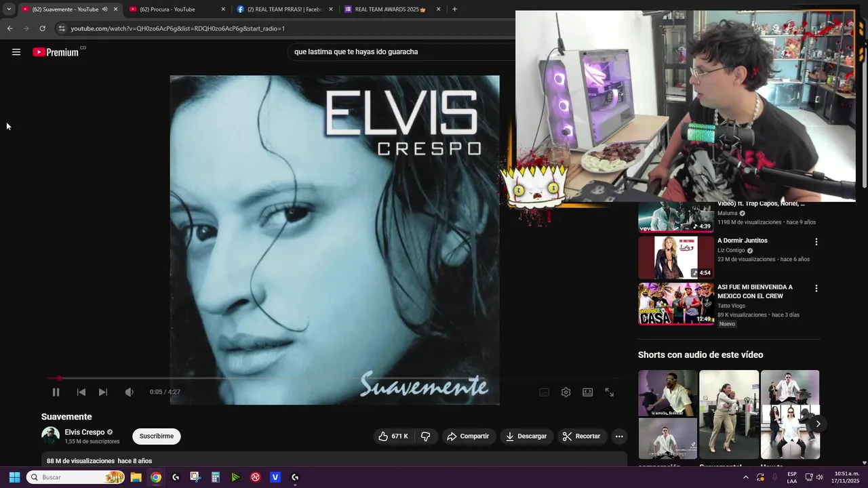
Task: Open A Dormir Juntitos video title
Action: tap(743, 241)
